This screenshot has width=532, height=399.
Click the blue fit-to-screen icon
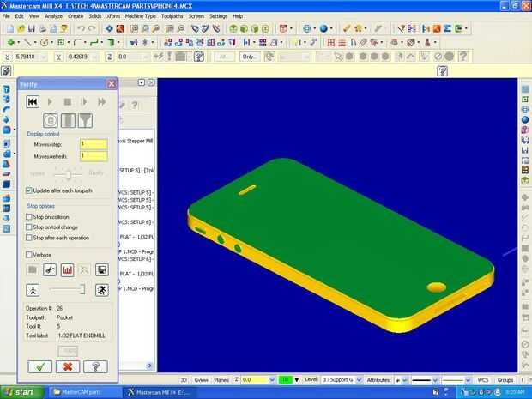click(109, 29)
